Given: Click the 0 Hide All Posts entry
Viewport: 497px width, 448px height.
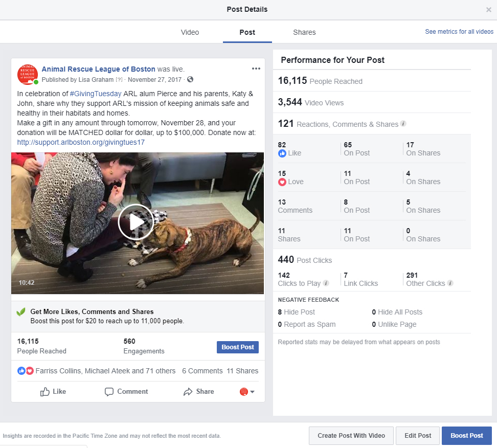Looking at the screenshot, I should (397, 312).
